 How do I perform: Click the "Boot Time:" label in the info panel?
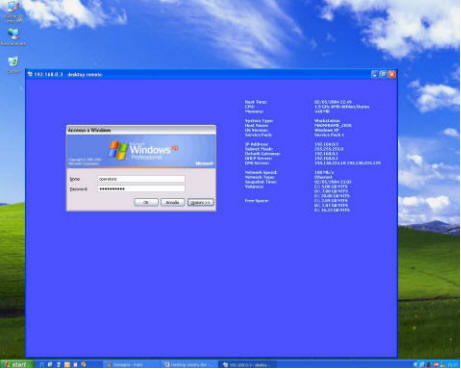(256, 102)
